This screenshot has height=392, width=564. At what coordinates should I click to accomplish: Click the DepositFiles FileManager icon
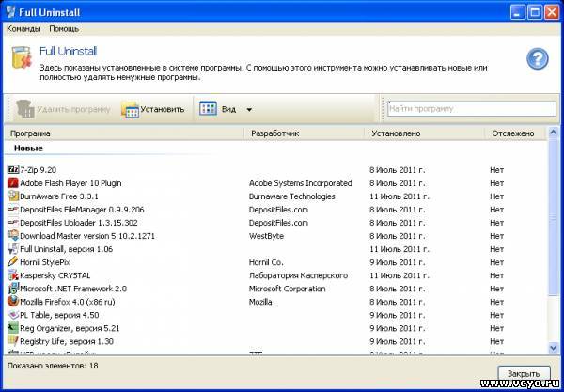point(13,209)
